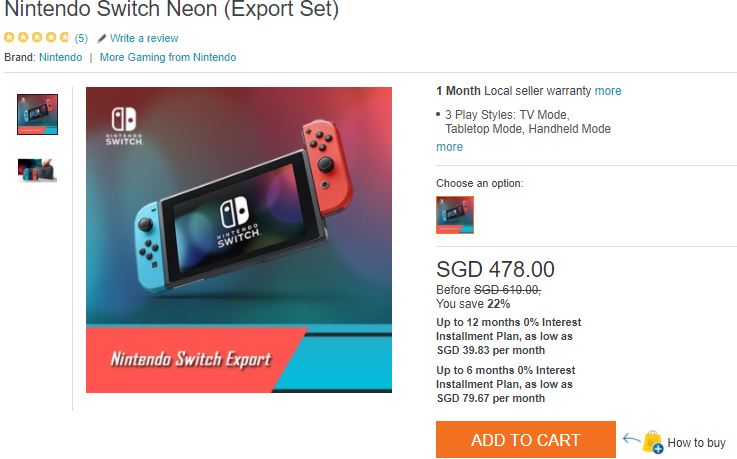Click the main Nintendo Switch product image
This screenshot has height=459, width=737.
[x=239, y=240]
